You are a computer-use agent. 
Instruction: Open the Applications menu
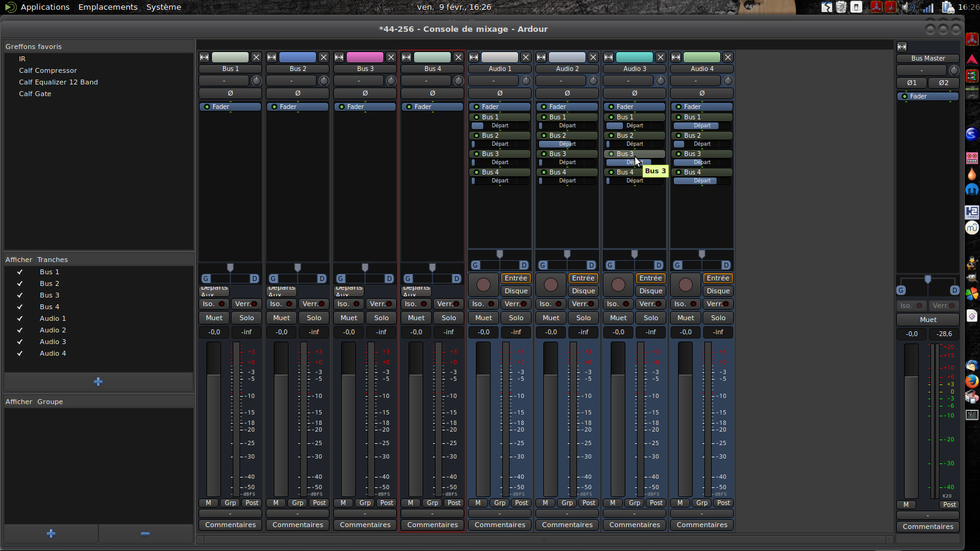point(45,7)
